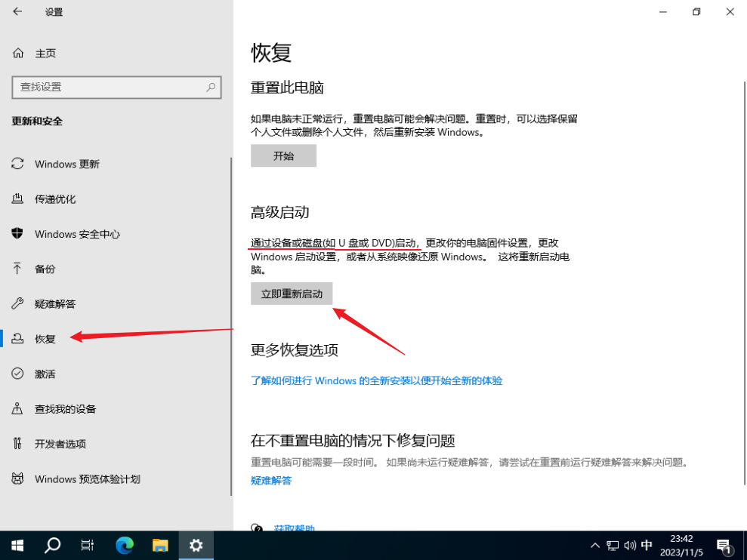
Task: Click 立即重新启动 button
Action: (292, 294)
